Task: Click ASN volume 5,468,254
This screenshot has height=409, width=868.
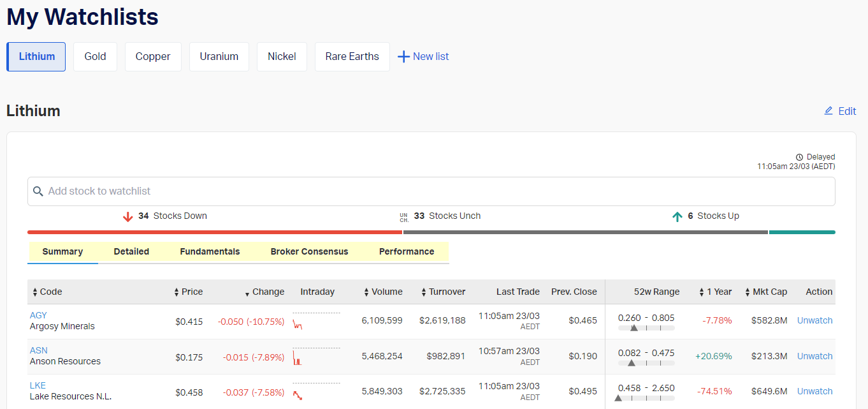Action: [x=382, y=356]
